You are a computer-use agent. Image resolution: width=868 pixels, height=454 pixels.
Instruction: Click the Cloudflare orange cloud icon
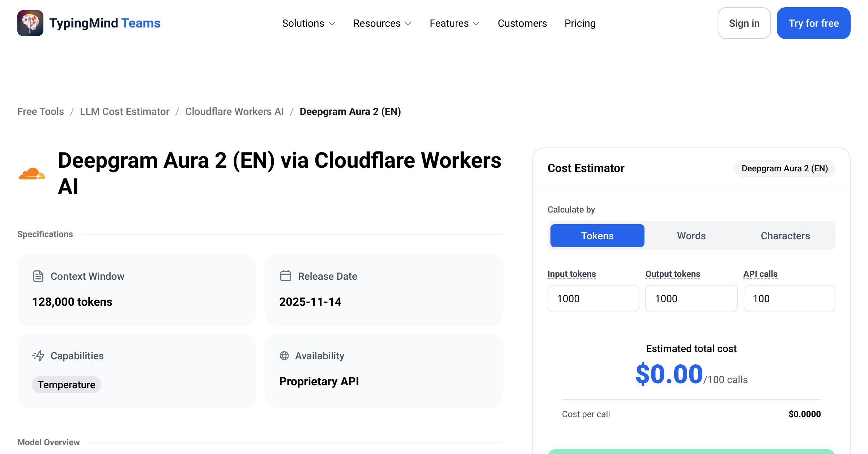click(32, 174)
